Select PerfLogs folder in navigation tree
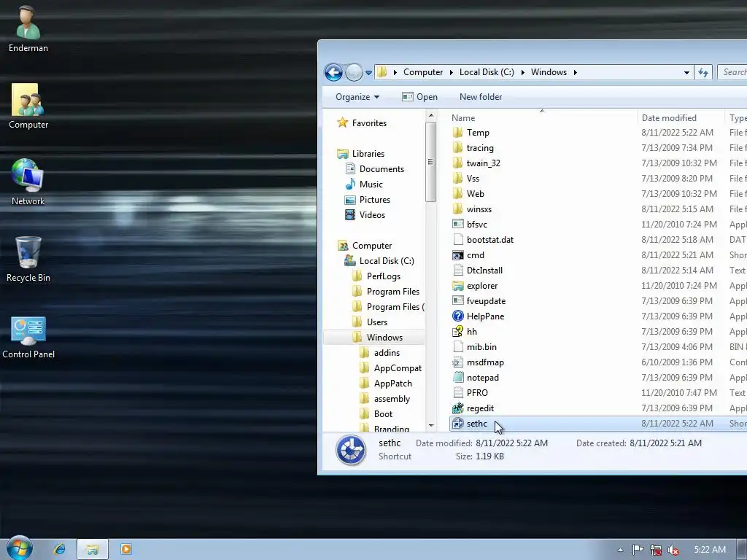 click(x=376, y=276)
